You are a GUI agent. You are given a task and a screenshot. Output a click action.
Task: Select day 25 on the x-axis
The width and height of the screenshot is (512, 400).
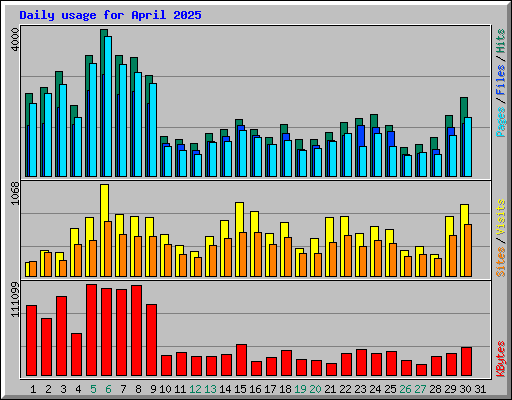click(390, 389)
